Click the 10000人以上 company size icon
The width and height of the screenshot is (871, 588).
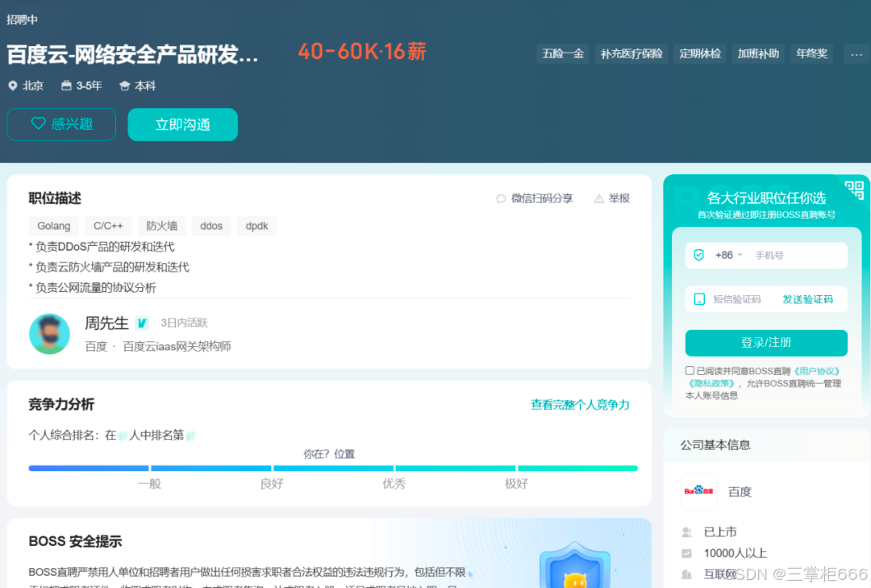[x=686, y=553]
